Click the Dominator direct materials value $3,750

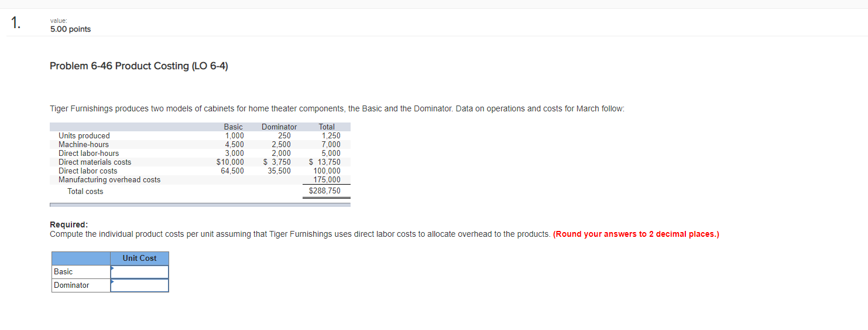(277, 162)
